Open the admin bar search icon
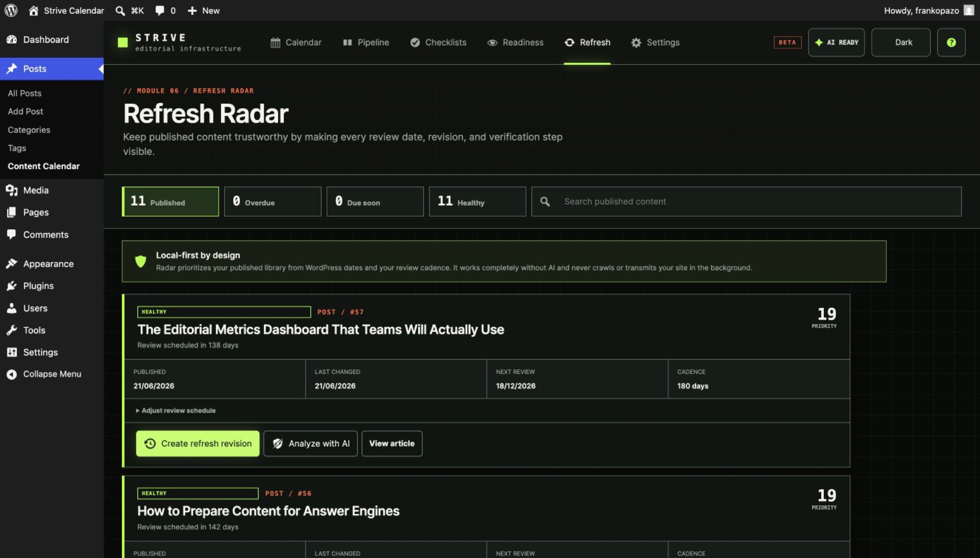Viewport: 980px width, 558px height. point(120,11)
